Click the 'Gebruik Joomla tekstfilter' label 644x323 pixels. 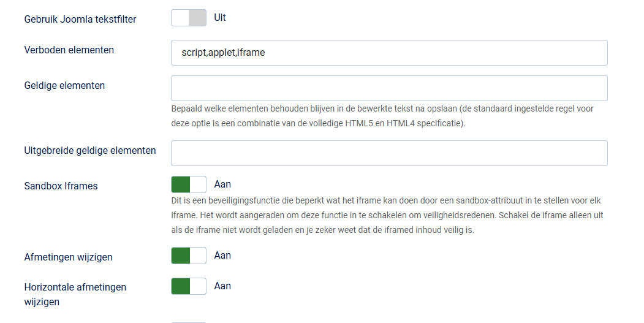point(80,19)
